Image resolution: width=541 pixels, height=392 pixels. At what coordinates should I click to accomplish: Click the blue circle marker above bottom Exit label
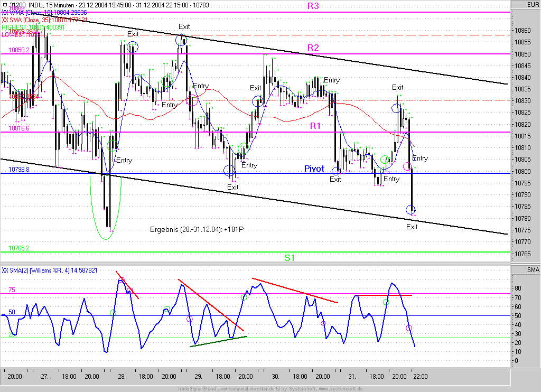click(x=411, y=210)
